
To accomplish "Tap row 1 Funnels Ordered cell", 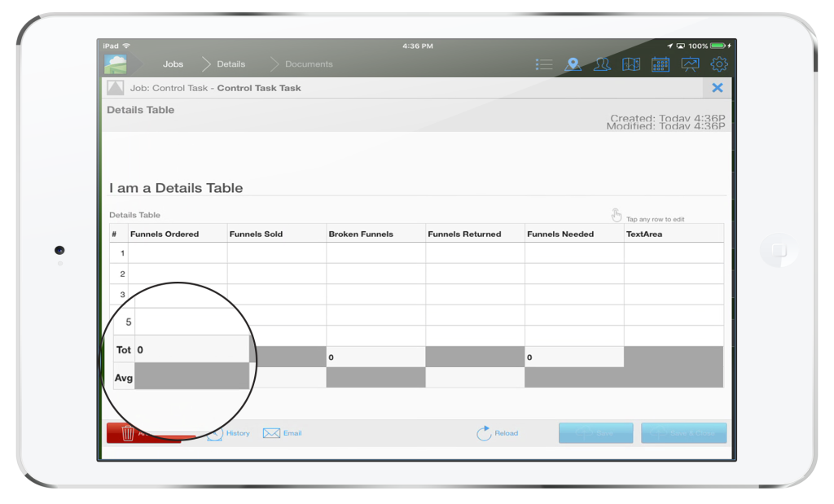I will [178, 253].
